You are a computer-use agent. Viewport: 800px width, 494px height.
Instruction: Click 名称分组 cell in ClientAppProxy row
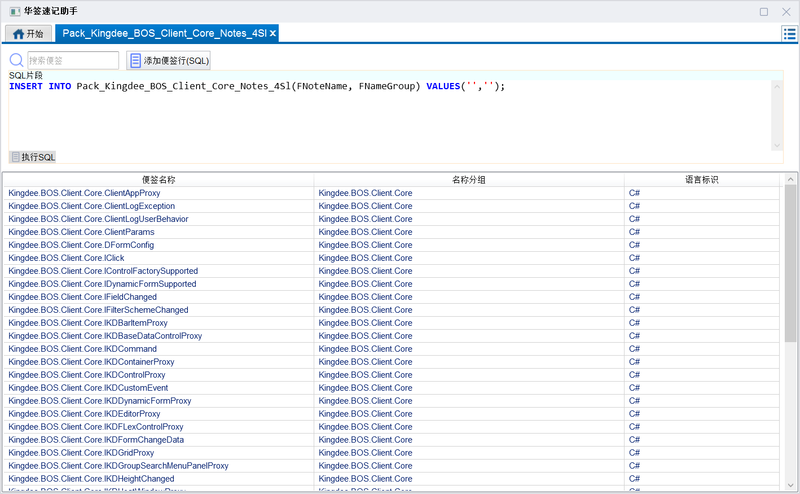click(x=469, y=193)
